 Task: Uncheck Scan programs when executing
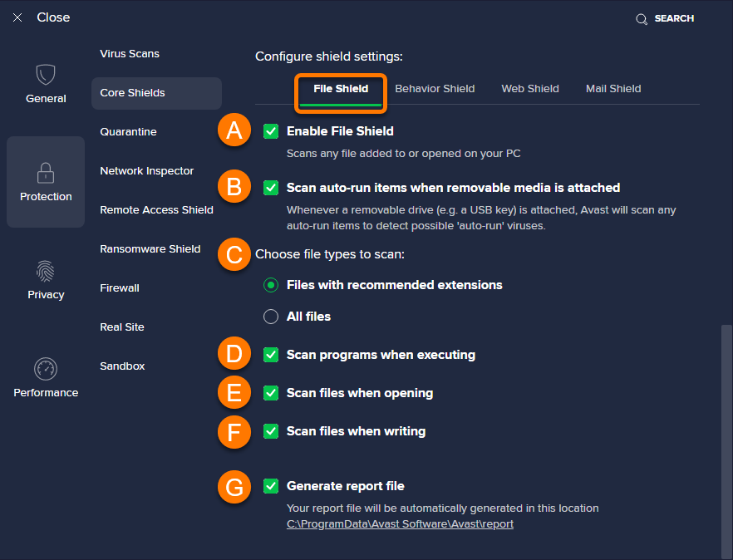tap(271, 355)
